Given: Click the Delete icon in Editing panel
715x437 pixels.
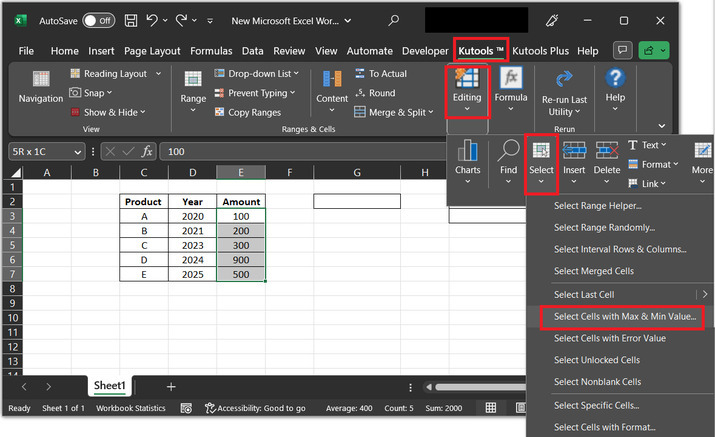Looking at the screenshot, I should 607,158.
